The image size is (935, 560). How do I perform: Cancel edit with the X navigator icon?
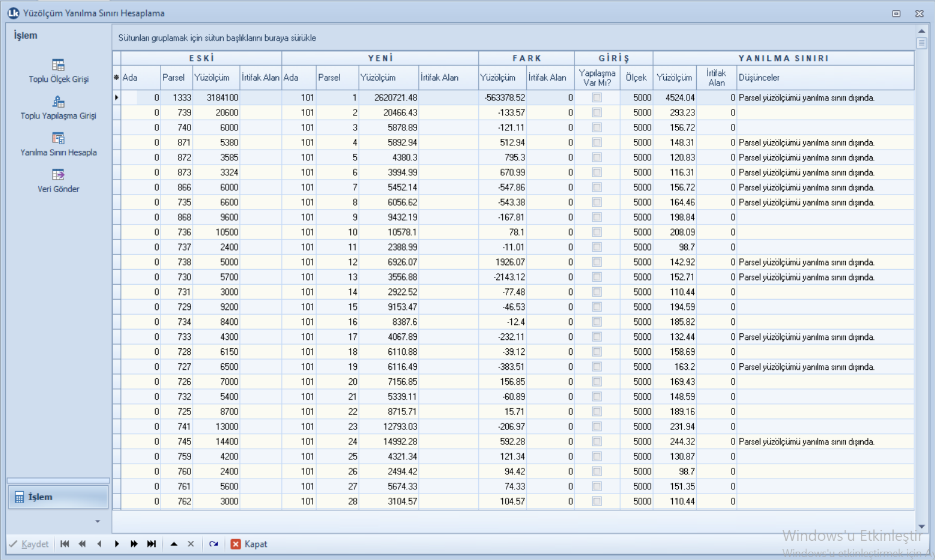coord(191,544)
